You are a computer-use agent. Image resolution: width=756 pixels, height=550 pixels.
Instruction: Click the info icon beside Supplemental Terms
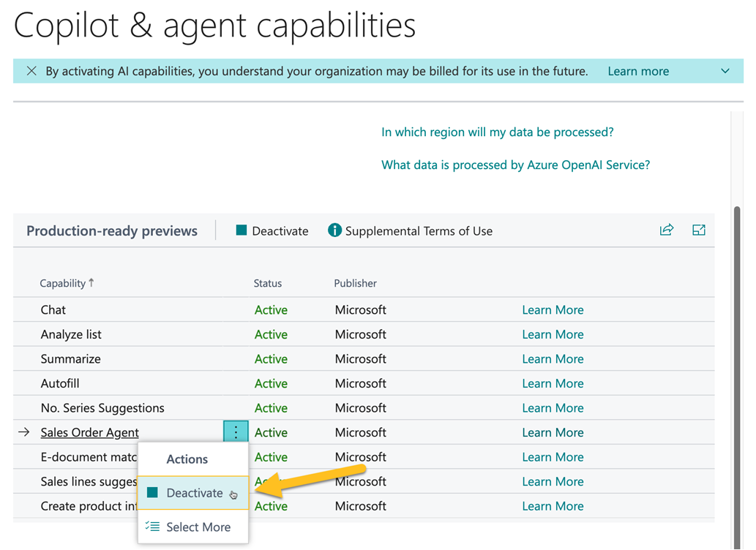tap(334, 229)
